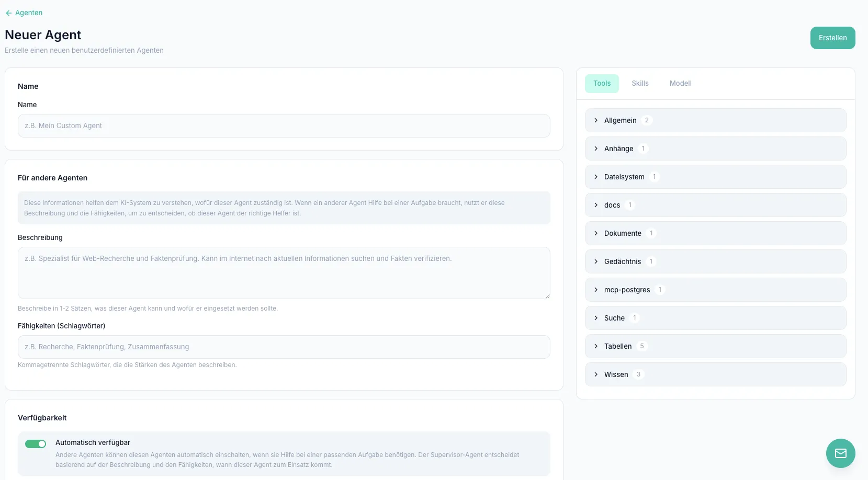Focus the Name input field
Viewport: 868px width, 480px height.
click(284, 126)
